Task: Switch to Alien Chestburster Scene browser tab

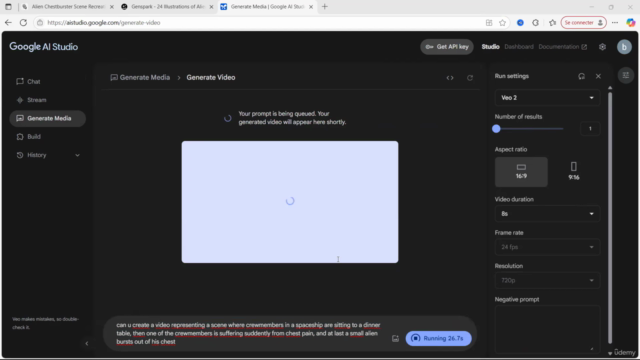Action: click(x=69, y=7)
